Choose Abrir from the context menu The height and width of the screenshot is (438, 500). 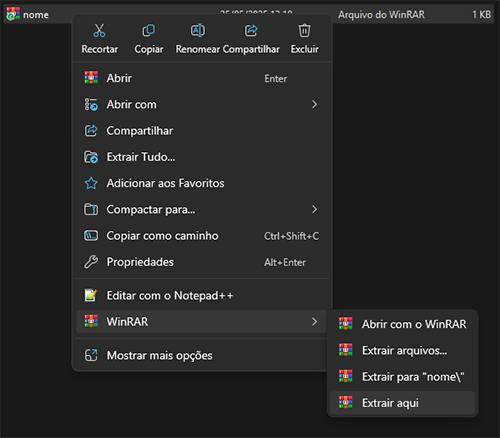coord(201,78)
